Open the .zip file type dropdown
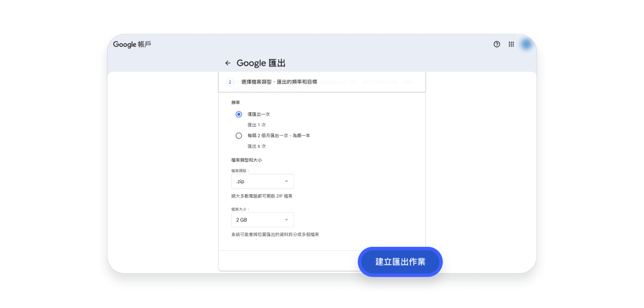This screenshot has width=644, height=308. (262, 181)
